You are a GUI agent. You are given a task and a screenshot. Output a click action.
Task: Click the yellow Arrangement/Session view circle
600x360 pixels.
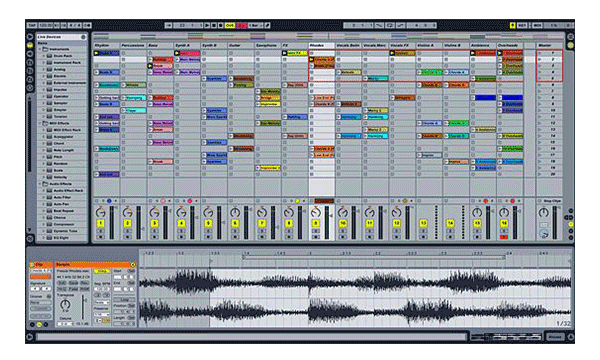click(x=570, y=45)
